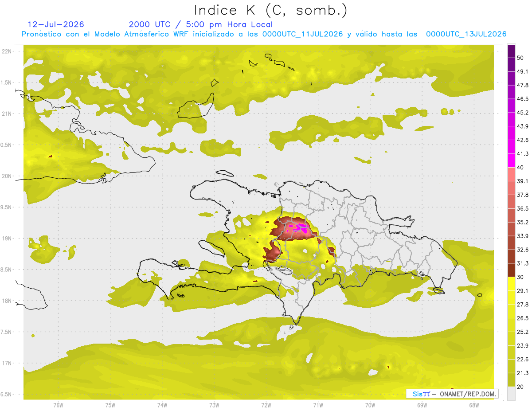The height and width of the screenshot is (411, 532).
Task: Select the '43.9' color scale value
Action: pos(523,126)
